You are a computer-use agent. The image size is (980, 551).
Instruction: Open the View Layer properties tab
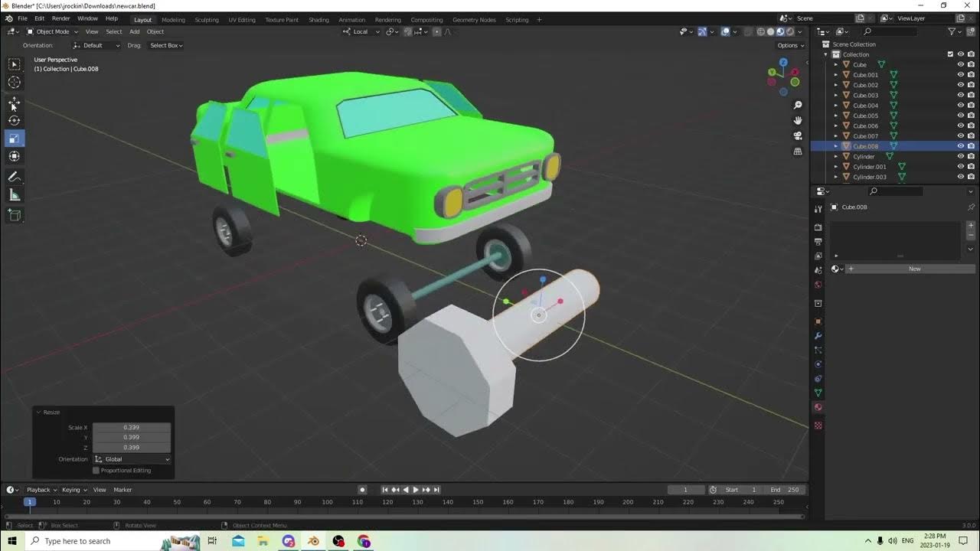(818, 256)
